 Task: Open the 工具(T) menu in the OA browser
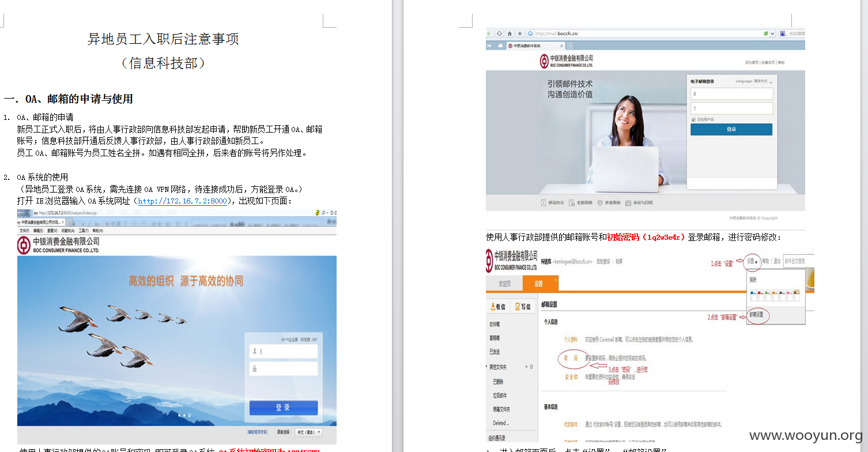click(x=84, y=231)
